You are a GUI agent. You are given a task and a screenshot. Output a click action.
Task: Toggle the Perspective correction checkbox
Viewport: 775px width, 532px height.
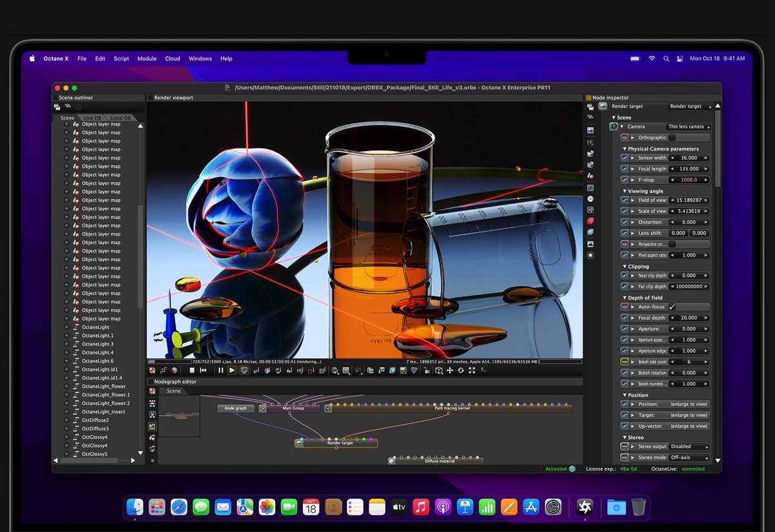(x=672, y=244)
